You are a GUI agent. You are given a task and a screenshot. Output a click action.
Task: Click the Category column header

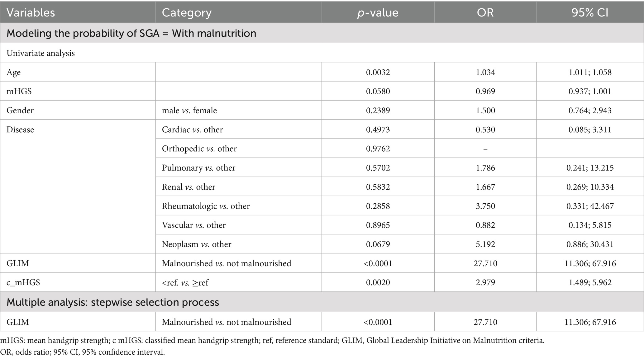pyautogui.click(x=187, y=13)
